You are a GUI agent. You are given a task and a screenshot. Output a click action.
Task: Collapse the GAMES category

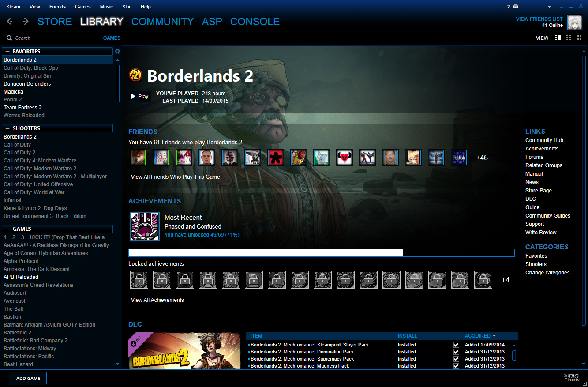pyautogui.click(x=7, y=229)
